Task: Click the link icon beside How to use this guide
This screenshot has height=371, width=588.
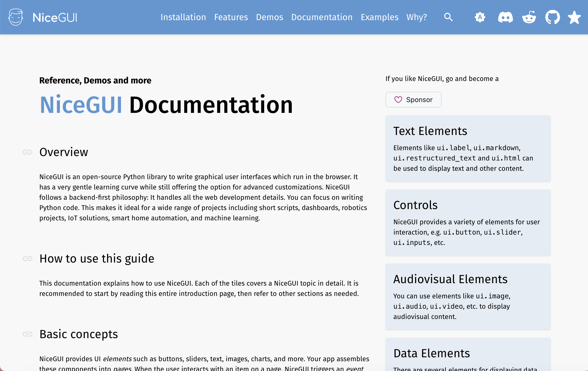Action: (27, 259)
